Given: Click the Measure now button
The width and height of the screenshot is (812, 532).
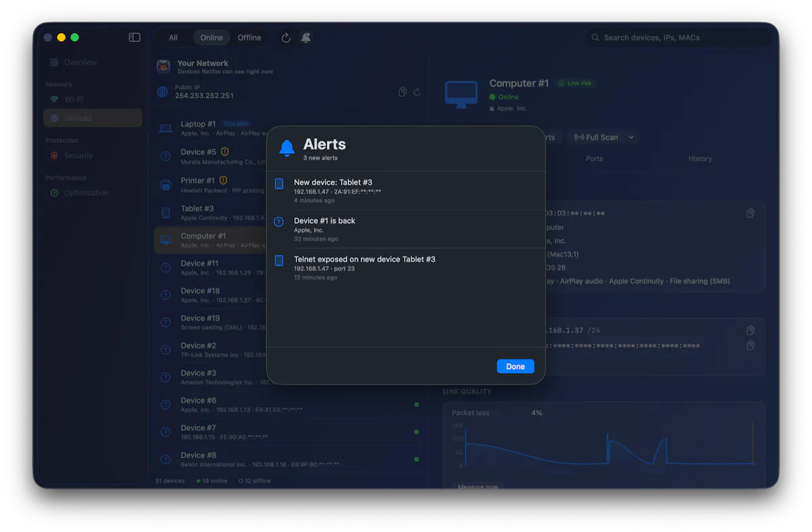Looking at the screenshot, I should [x=478, y=486].
